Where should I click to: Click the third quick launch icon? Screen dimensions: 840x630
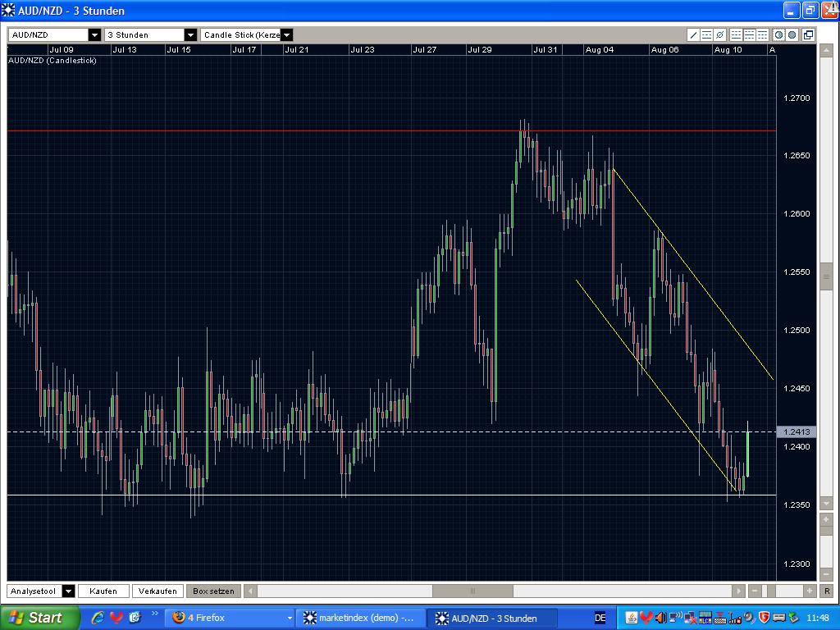[135, 618]
